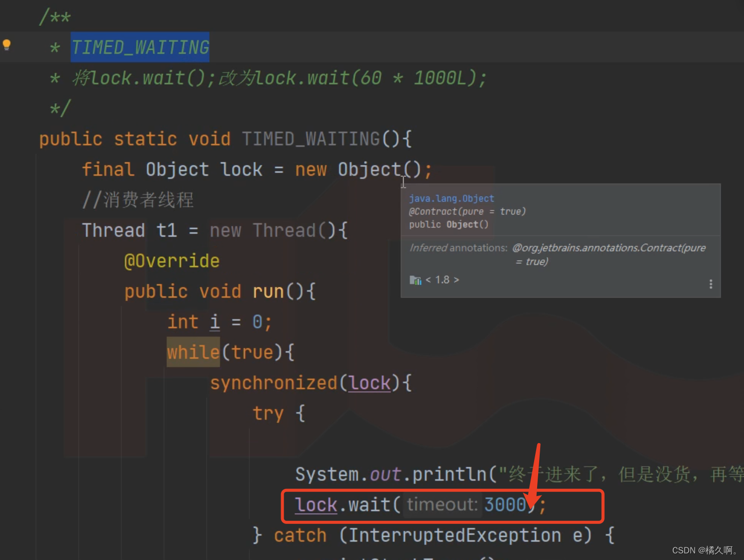Click the try keyword
Image resolution: width=744 pixels, height=560 pixels.
coord(268,413)
